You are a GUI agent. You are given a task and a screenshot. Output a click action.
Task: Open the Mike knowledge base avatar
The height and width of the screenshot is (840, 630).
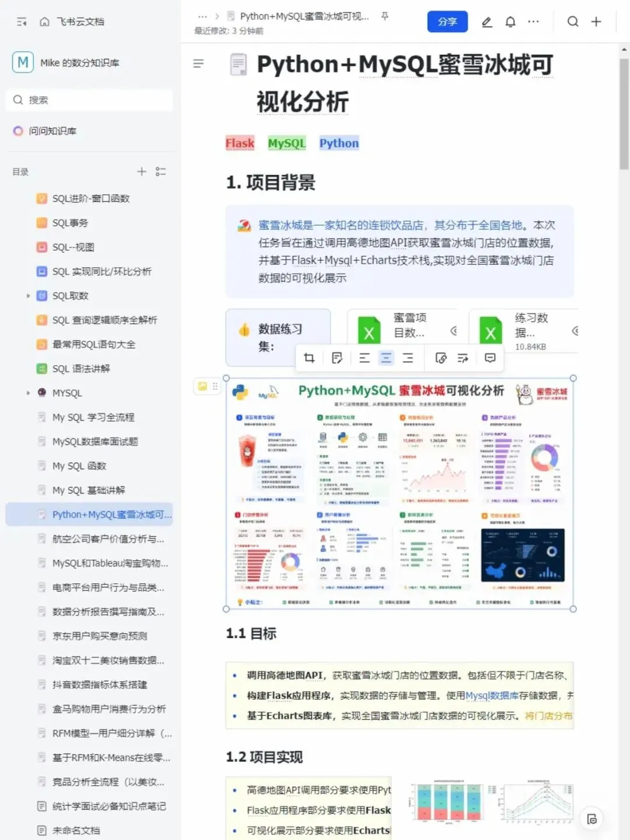pos(23,62)
